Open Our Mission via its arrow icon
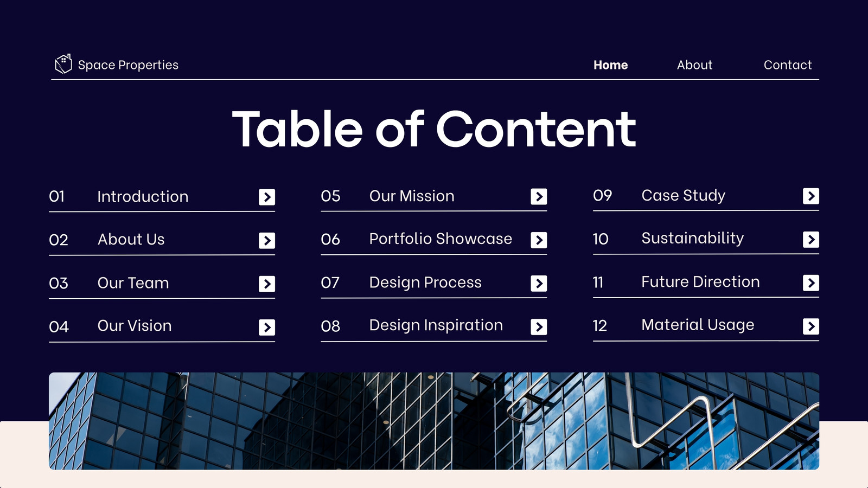 point(539,196)
